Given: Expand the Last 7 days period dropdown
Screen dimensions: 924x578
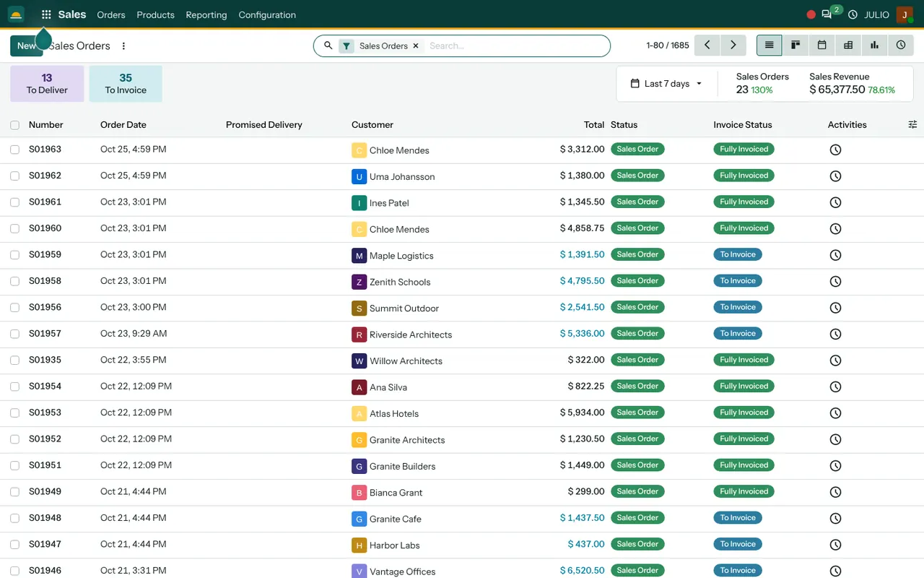Looking at the screenshot, I should [666, 84].
